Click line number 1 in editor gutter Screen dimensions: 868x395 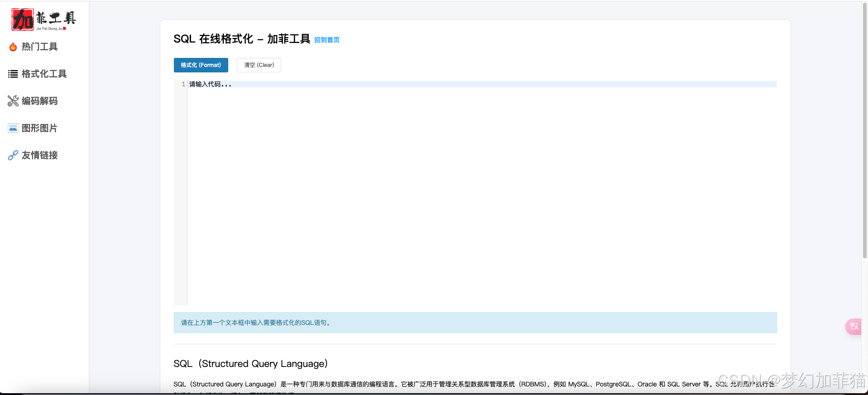click(x=183, y=84)
